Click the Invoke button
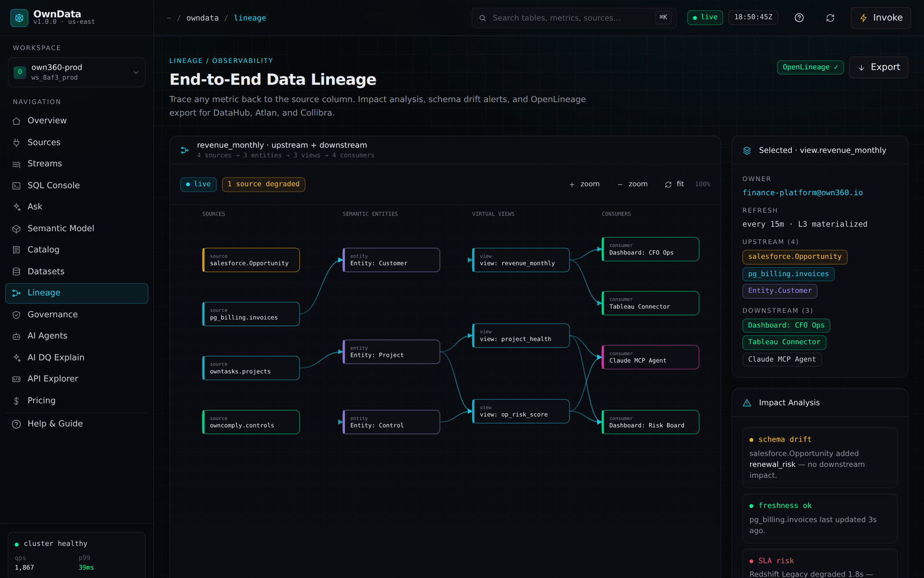The width and height of the screenshot is (924, 578). pyautogui.click(x=881, y=18)
